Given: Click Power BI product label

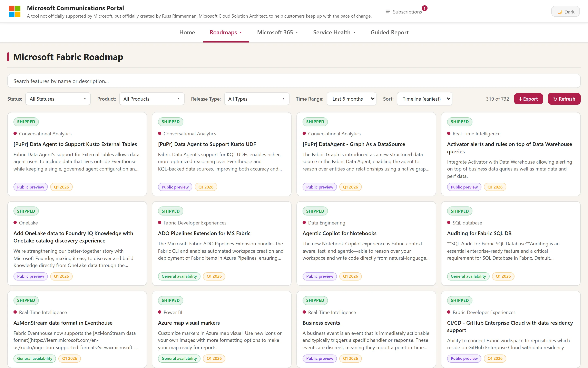Looking at the screenshot, I should [173, 312].
